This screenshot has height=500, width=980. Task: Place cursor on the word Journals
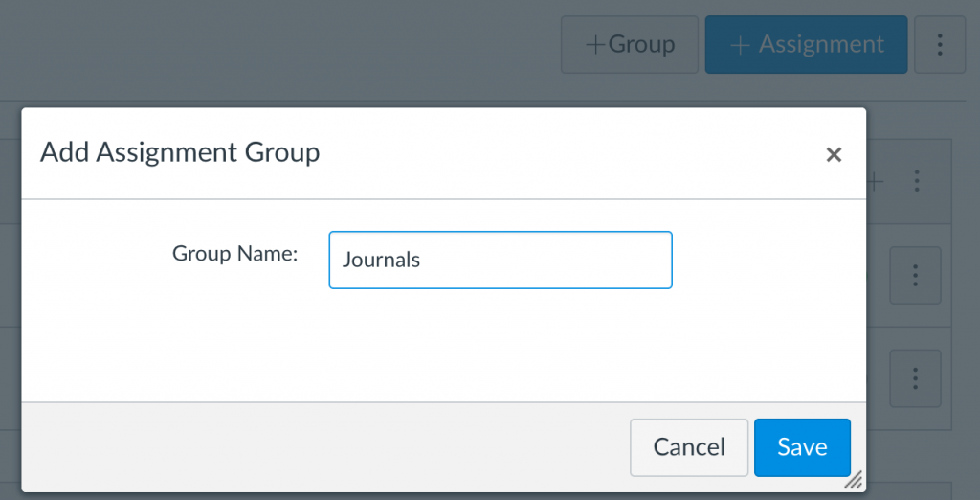tap(381, 260)
